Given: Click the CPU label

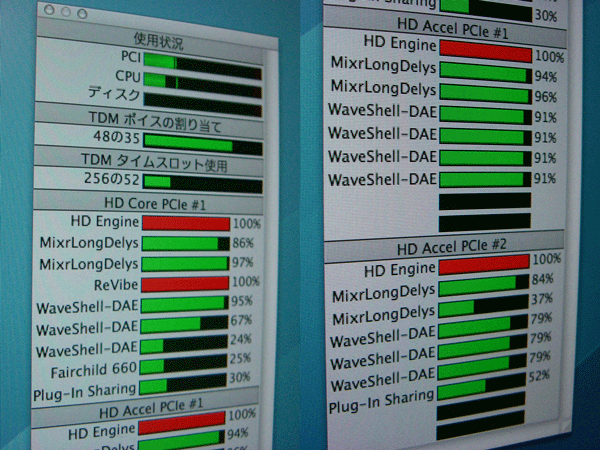Looking at the screenshot, I should (128, 76).
